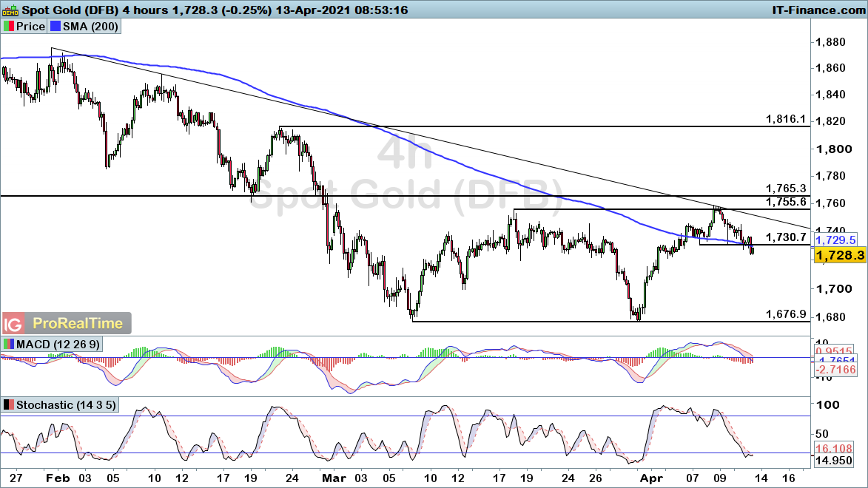Select the Price legend label
The image size is (868, 488).
point(30,26)
